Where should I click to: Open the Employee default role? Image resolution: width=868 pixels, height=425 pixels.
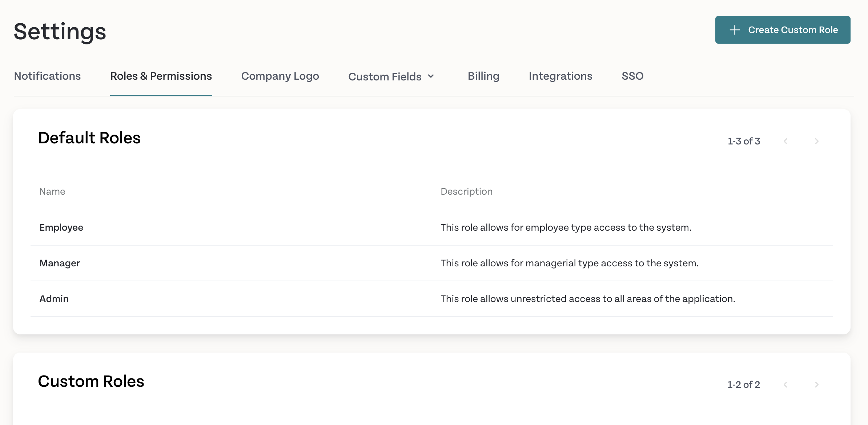(x=432, y=227)
